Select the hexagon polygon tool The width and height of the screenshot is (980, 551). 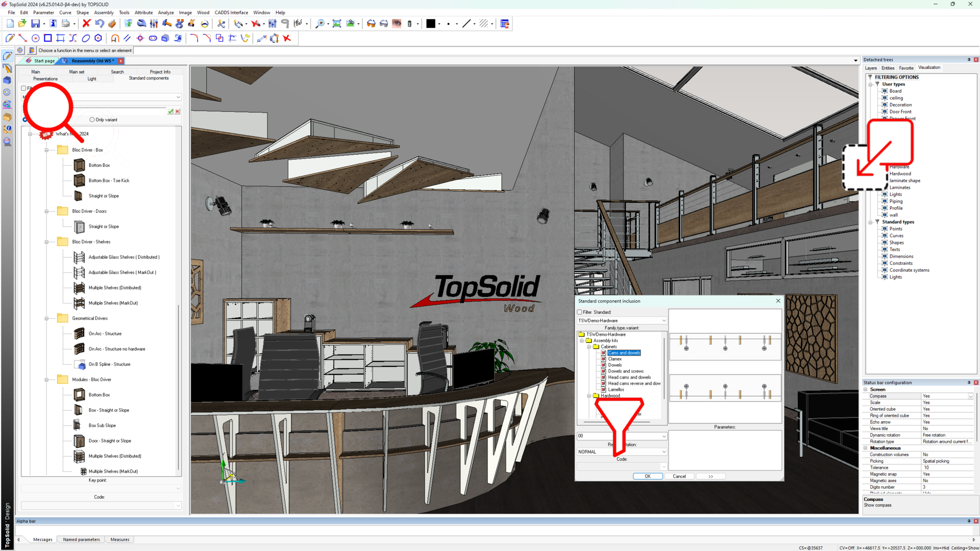99,38
